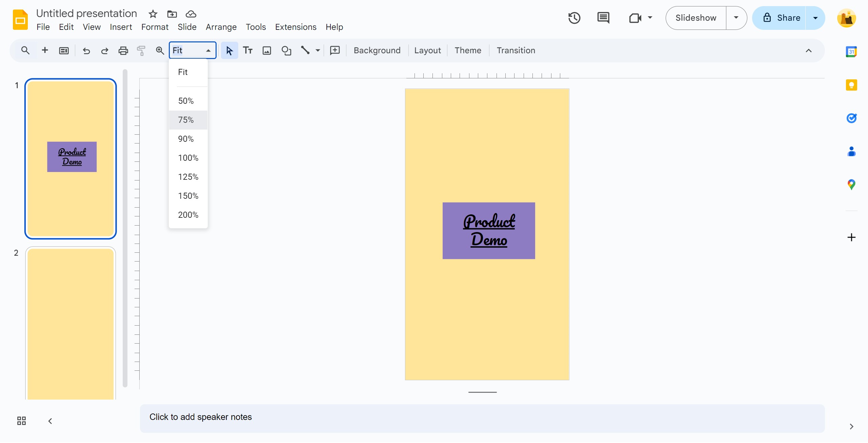868x443 pixels.
Task: Click to add speaker notes
Action: tap(482, 418)
